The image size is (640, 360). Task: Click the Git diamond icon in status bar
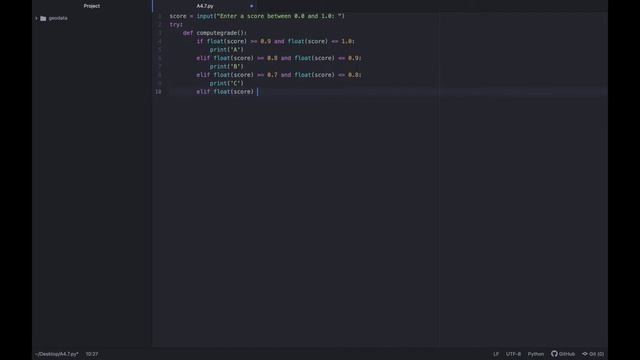(585, 354)
